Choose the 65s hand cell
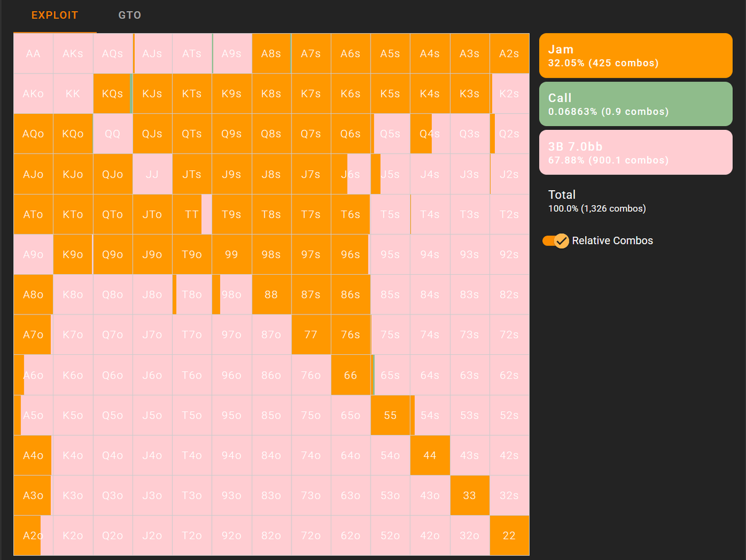 (390, 375)
